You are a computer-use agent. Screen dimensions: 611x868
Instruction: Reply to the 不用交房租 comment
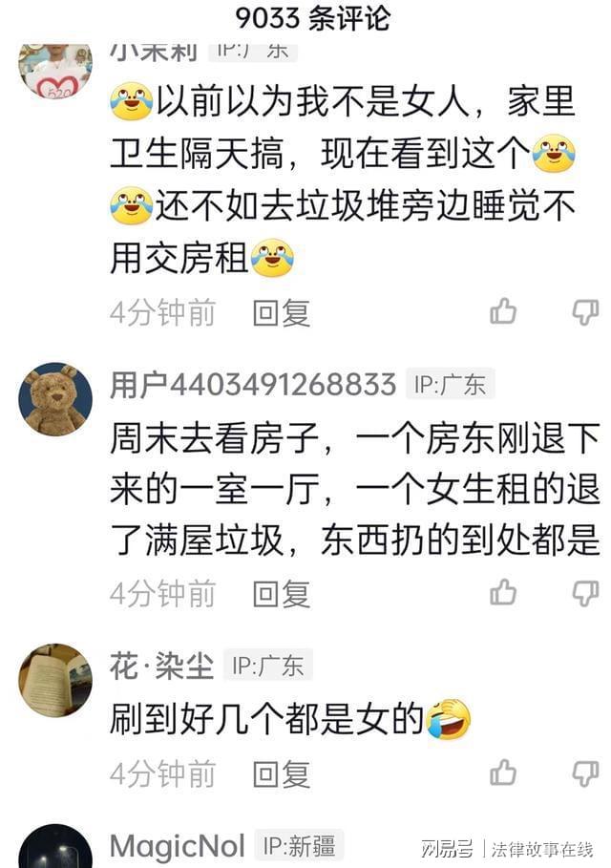[281, 313]
